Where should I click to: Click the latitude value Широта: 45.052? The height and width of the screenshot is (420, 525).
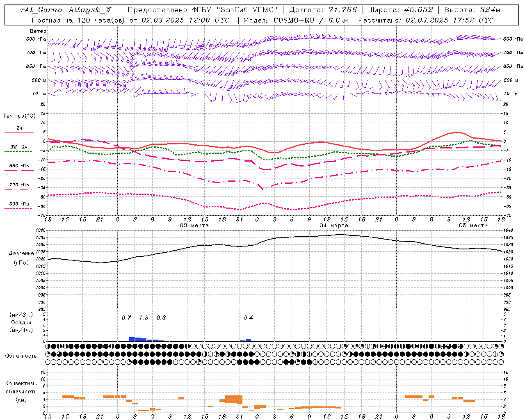400,10
